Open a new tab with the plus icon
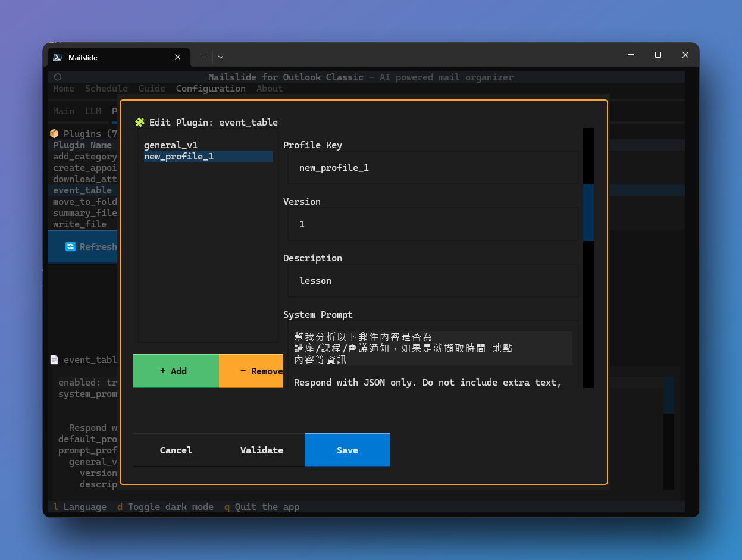The image size is (742, 560). click(x=202, y=57)
